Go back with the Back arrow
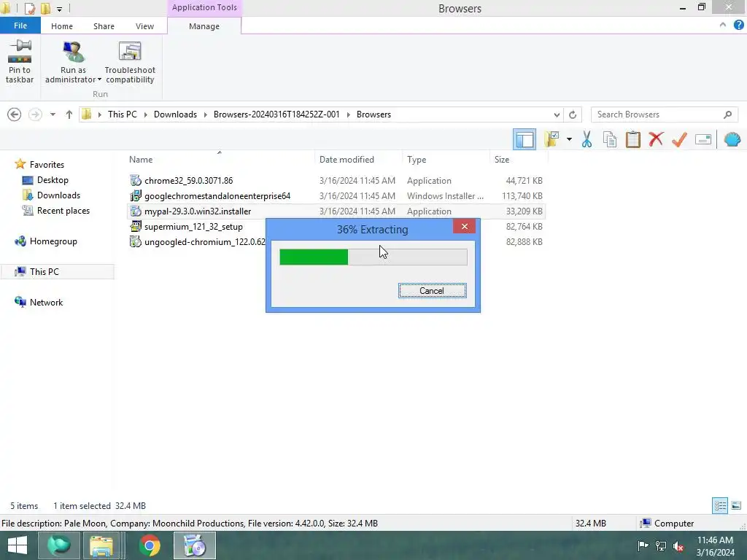Image resolution: width=747 pixels, height=560 pixels. 15,114
